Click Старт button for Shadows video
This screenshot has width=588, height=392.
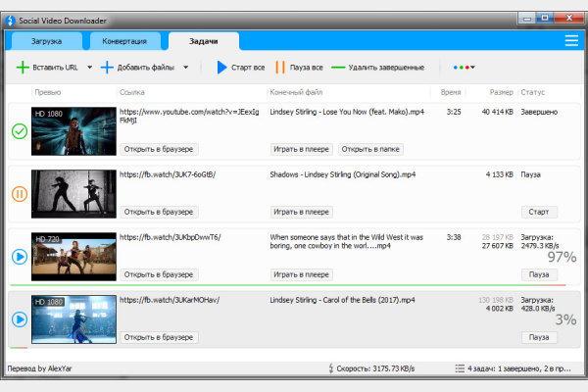pyautogui.click(x=538, y=212)
